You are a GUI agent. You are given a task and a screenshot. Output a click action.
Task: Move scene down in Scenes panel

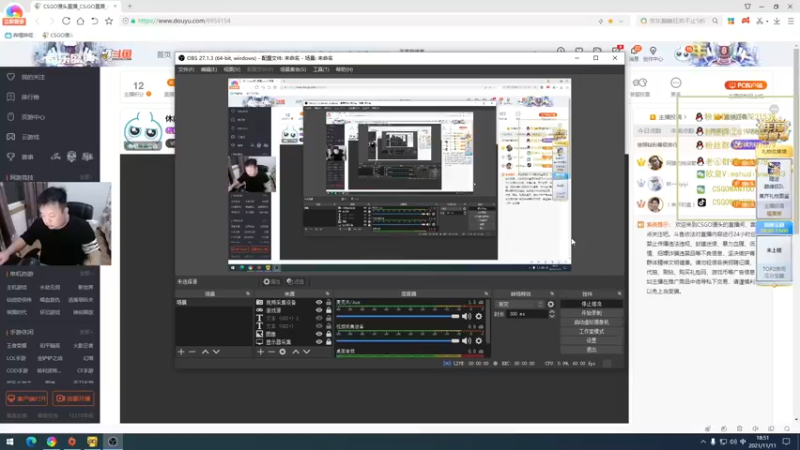click(216, 352)
